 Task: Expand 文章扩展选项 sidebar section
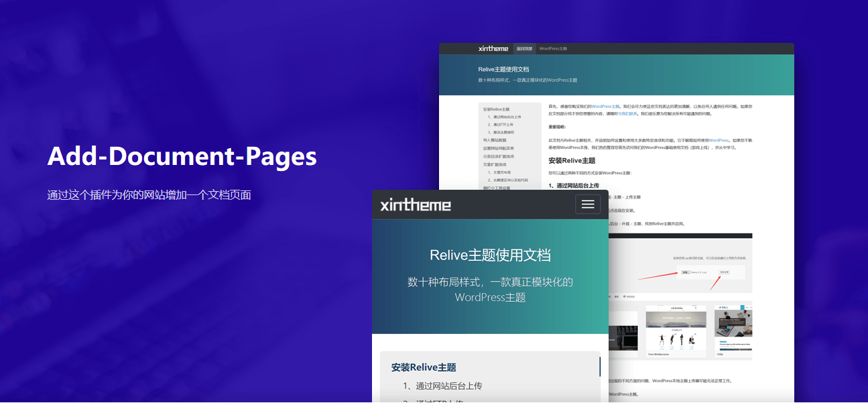tap(496, 164)
